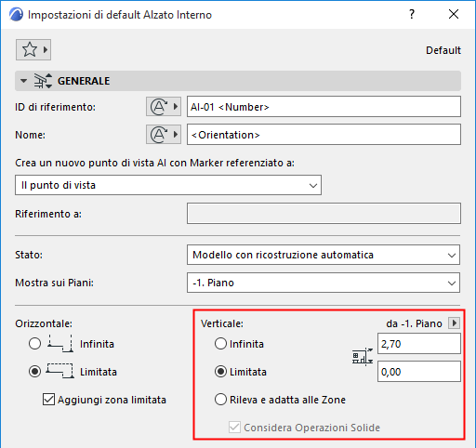Screen dimensions: 476x448
Task: Click the ArchiCAD logo in title bar
Action: click(16, 15)
